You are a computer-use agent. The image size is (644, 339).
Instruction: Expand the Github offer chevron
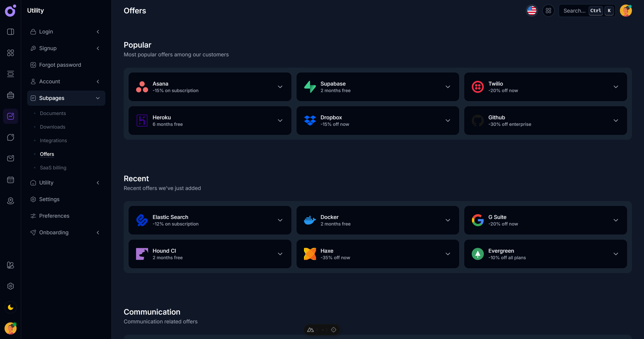pos(616,121)
